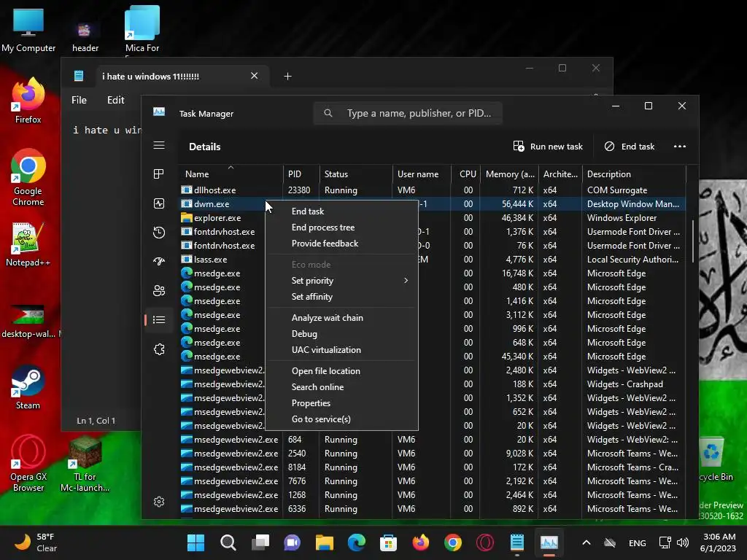
Task: Open Startup apps page icon in sidebar
Action: tap(159, 261)
